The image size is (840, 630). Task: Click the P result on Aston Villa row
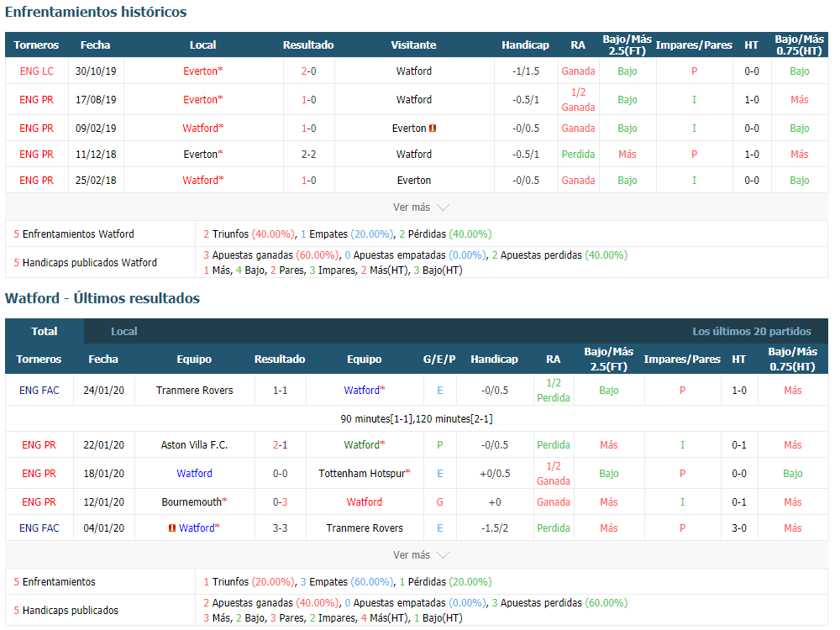tap(440, 445)
